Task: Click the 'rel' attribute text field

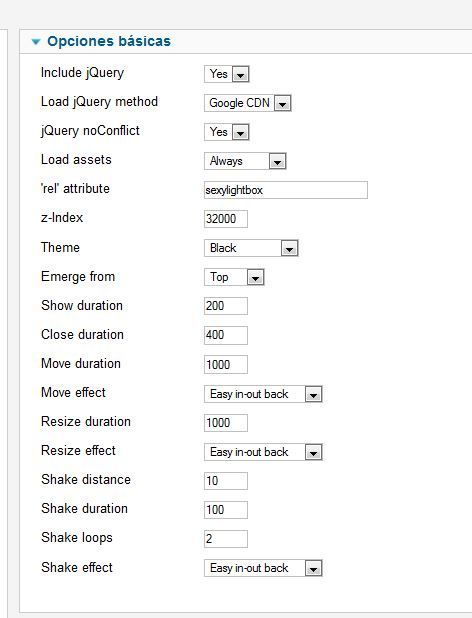Action: click(286, 190)
